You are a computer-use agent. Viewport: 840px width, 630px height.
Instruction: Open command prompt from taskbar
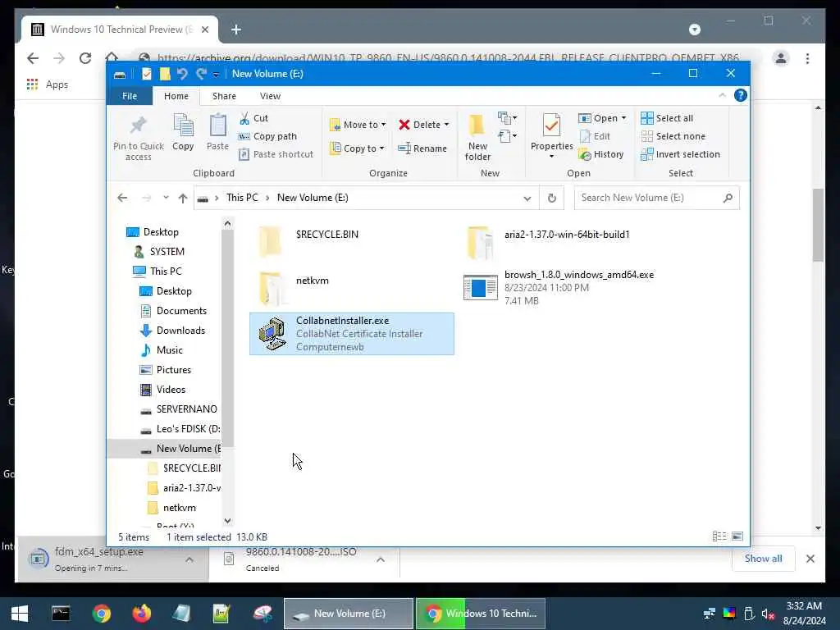tap(61, 614)
